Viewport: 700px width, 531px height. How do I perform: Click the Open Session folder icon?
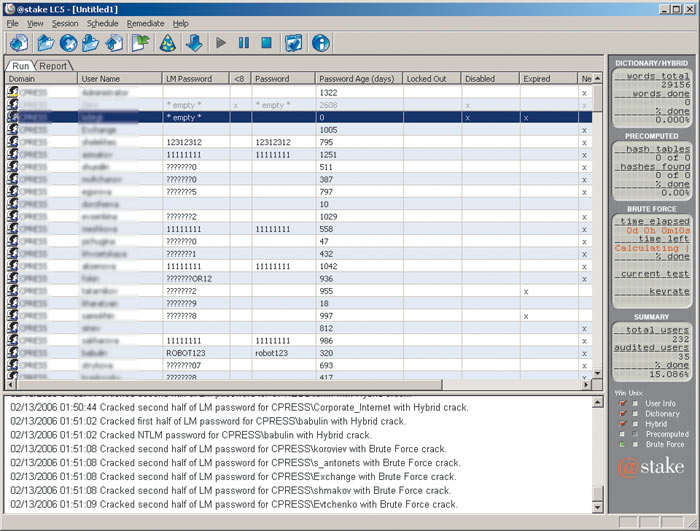(46, 43)
